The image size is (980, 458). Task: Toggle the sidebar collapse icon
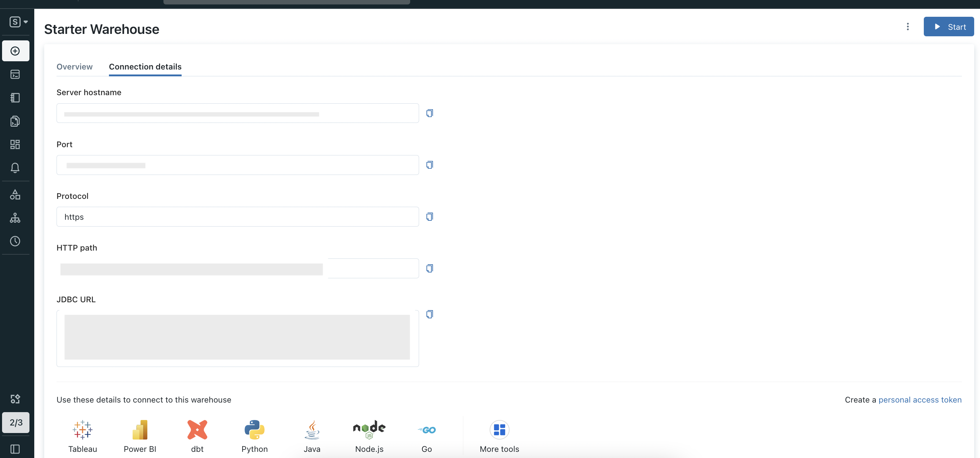tap(15, 449)
